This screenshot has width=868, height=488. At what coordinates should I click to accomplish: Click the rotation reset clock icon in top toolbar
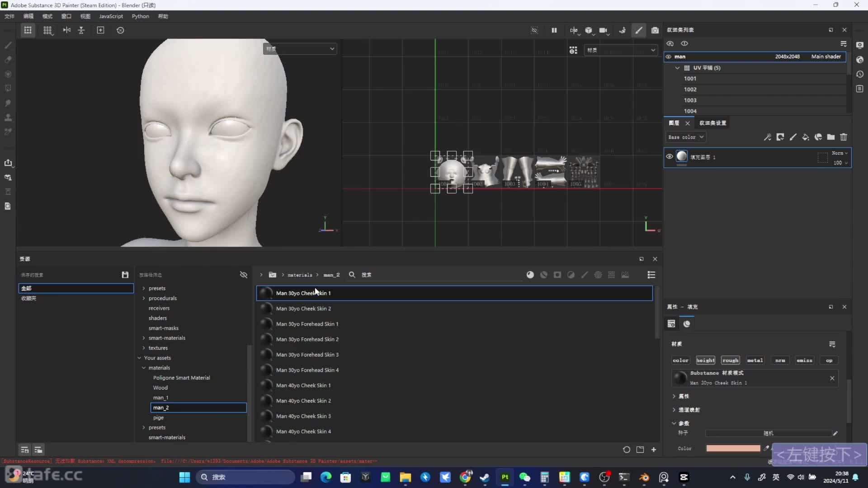pos(120,30)
